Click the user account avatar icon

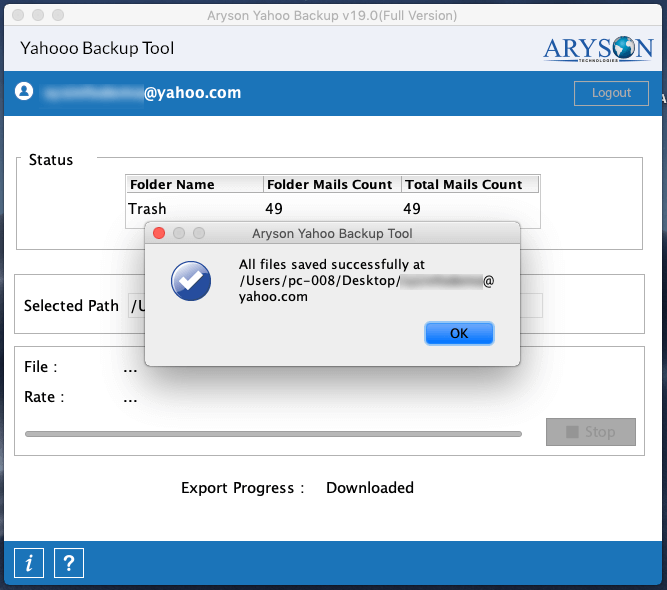pyautogui.click(x=24, y=91)
